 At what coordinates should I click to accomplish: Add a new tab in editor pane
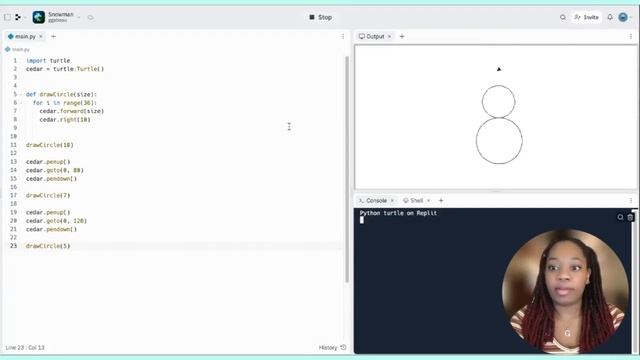click(x=53, y=36)
